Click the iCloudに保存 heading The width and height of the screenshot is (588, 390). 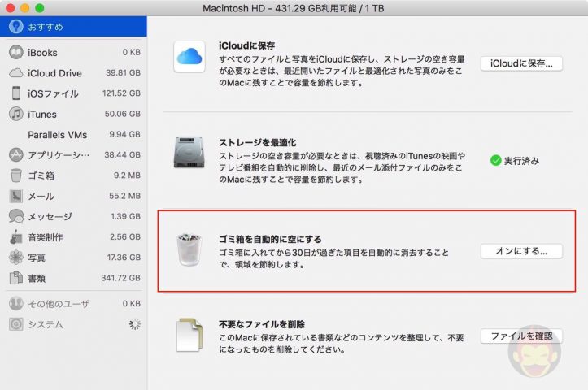click(x=247, y=45)
